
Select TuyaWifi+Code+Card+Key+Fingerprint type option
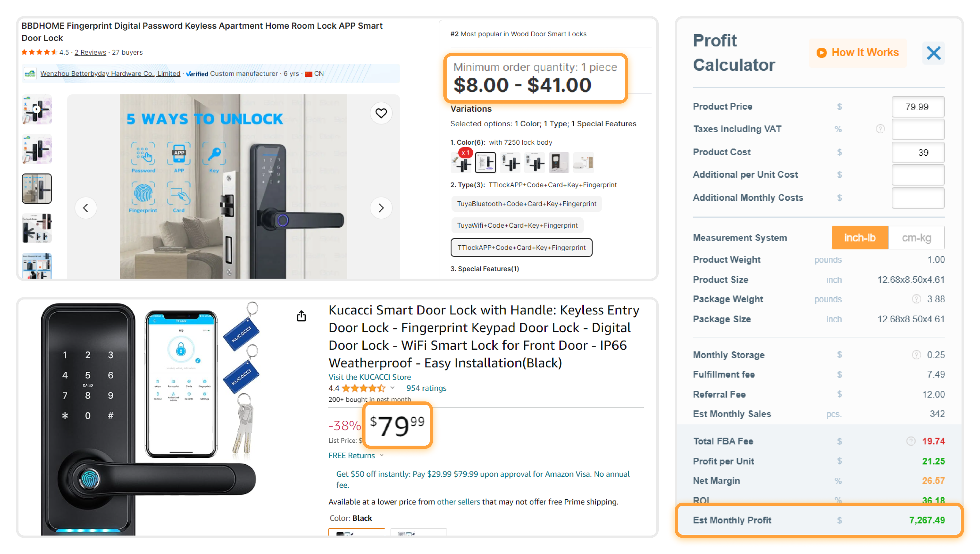[x=517, y=225]
